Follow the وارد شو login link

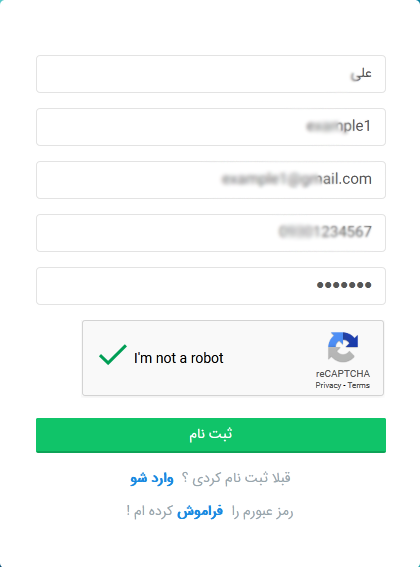152,478
